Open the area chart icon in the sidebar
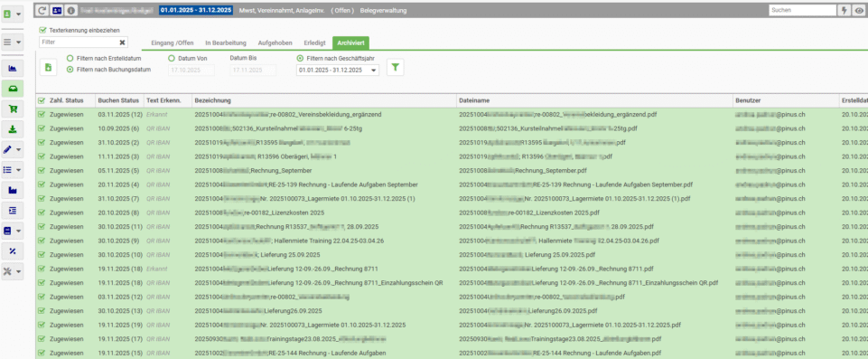The image size is (868, 359). (12, 69)
